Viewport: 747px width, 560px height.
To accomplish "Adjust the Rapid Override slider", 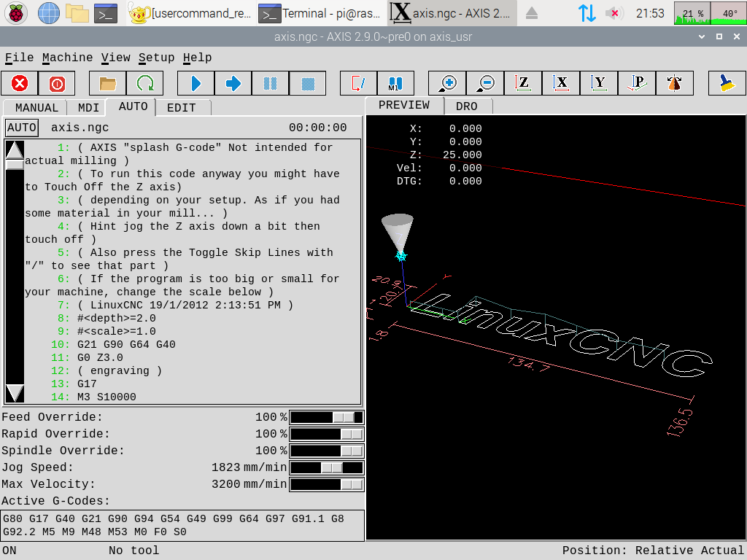I will [x=327, y=435].
